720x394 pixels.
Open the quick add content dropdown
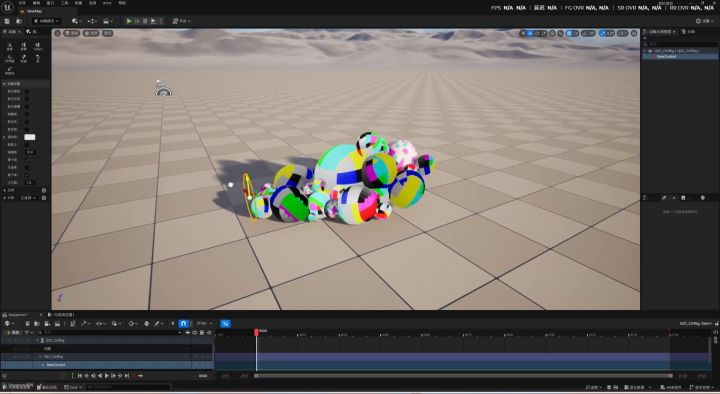click(77, 21)
